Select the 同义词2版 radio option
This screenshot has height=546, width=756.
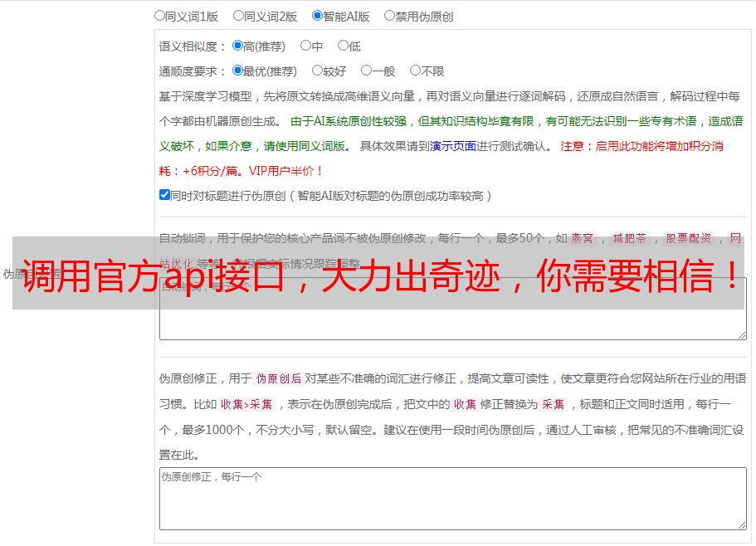point(238,16)
